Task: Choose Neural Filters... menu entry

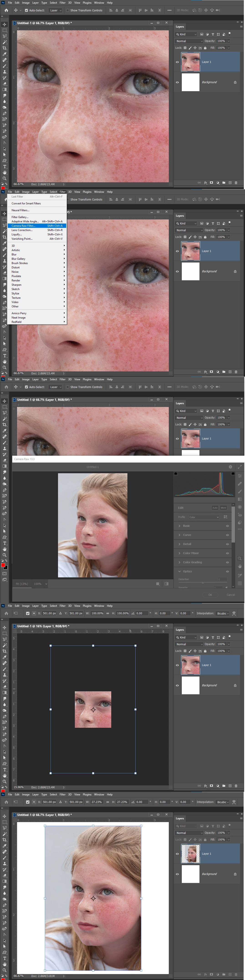Action: pyautogui.click(x=37, y=210)
